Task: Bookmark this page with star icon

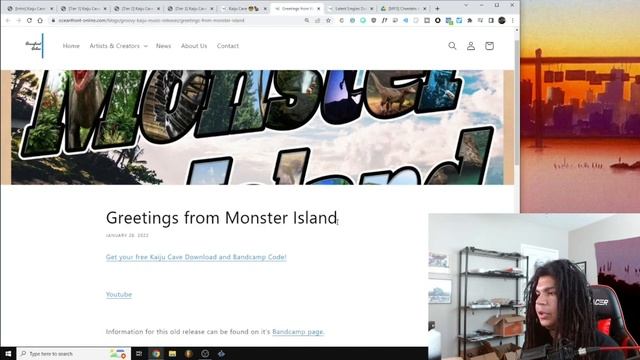Action: [328, 20]
